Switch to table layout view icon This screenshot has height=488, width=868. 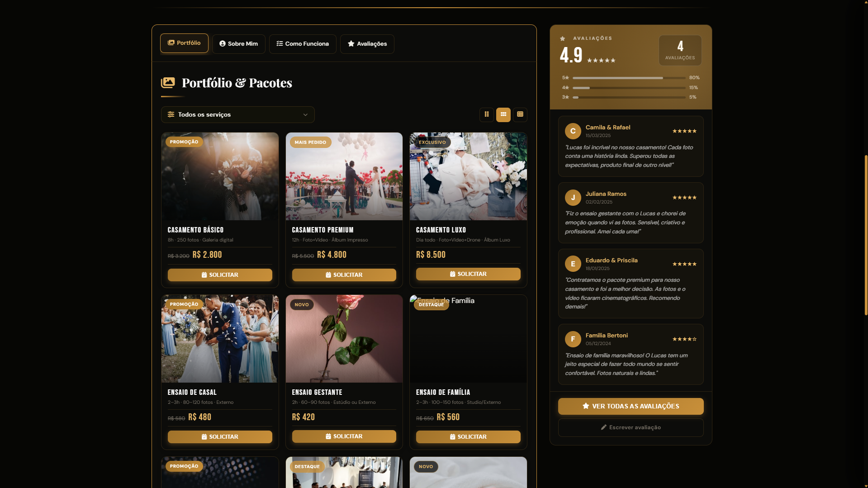[x=520, y=114]
